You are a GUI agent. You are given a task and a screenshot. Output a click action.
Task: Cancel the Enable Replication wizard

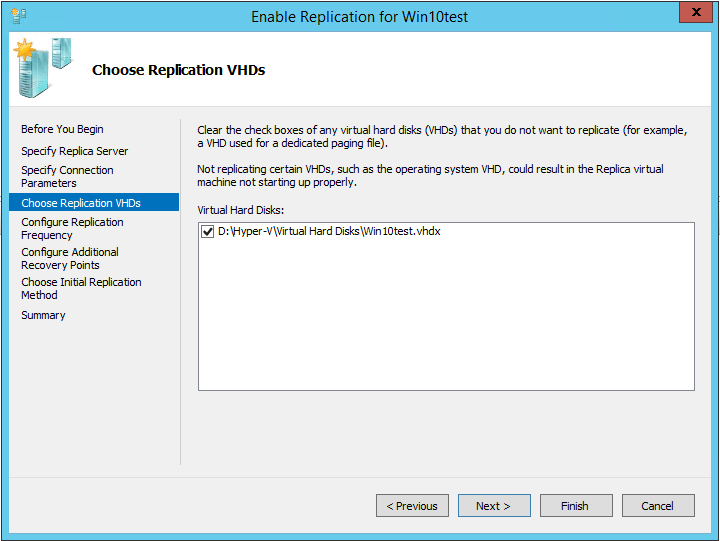tap(658, 506)
